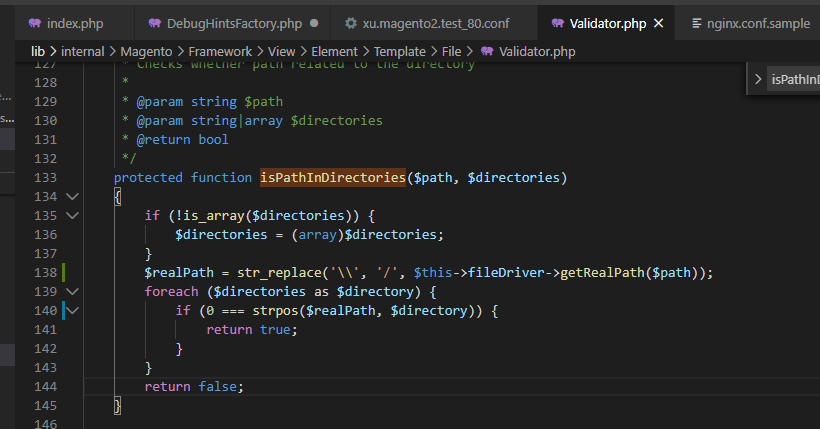Click the gear icon on xu.magento2.test_80.conf tab

pyautogui.click(x=350, y=23)
